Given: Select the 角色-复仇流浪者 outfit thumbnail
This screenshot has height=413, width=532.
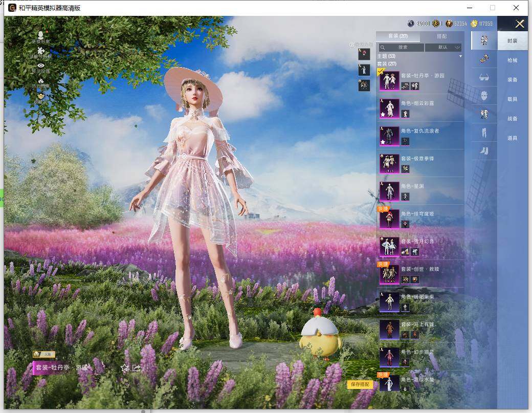Looking at the screenshot, I should pyautogui.click(x=389, y=136).
